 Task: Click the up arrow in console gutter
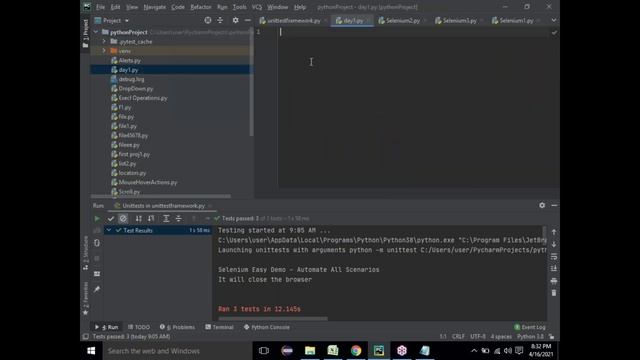(x=554, y=232)
